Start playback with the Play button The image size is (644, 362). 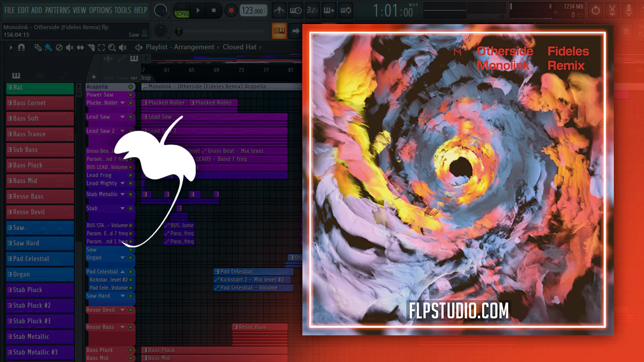[198, 10]
